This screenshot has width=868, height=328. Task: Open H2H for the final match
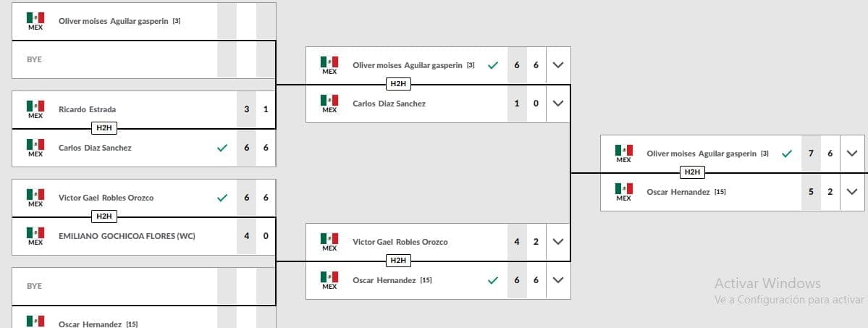(692, 172)
